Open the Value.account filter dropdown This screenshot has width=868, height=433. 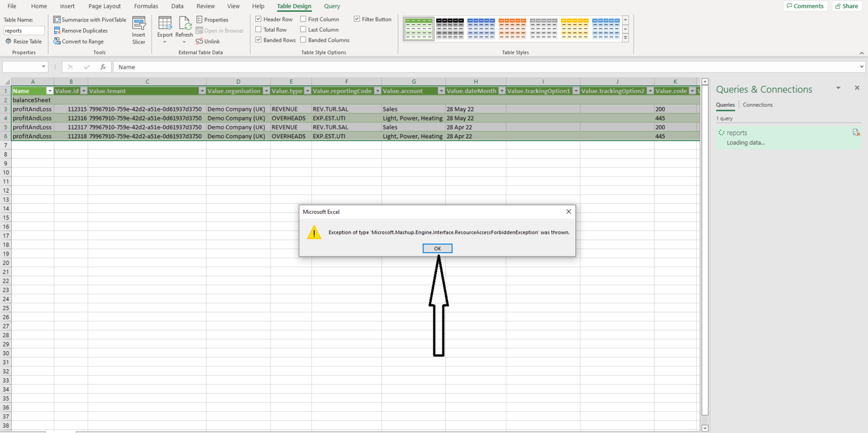pos(441,91)
